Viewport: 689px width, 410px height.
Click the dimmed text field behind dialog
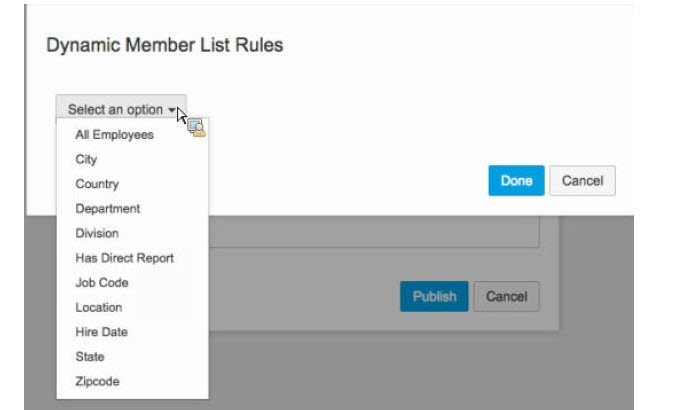[x=374, y=232]
